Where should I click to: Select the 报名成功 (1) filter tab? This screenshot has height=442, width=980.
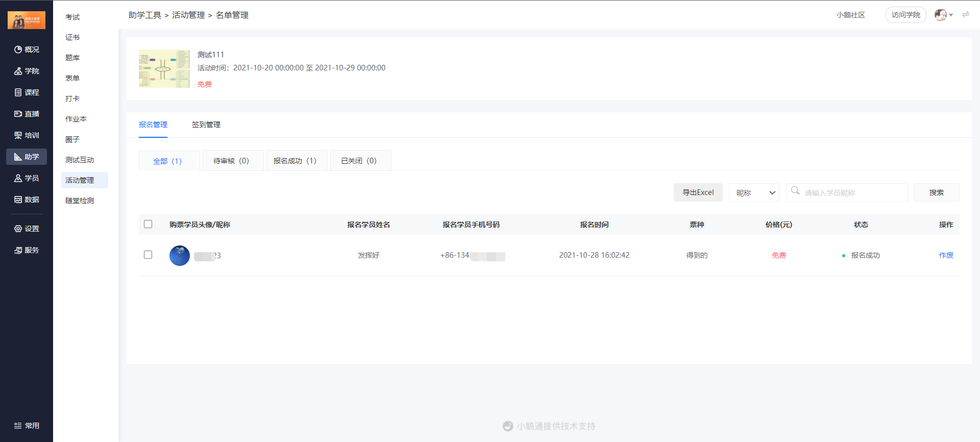pyautogui.click(x=295, y=161)
